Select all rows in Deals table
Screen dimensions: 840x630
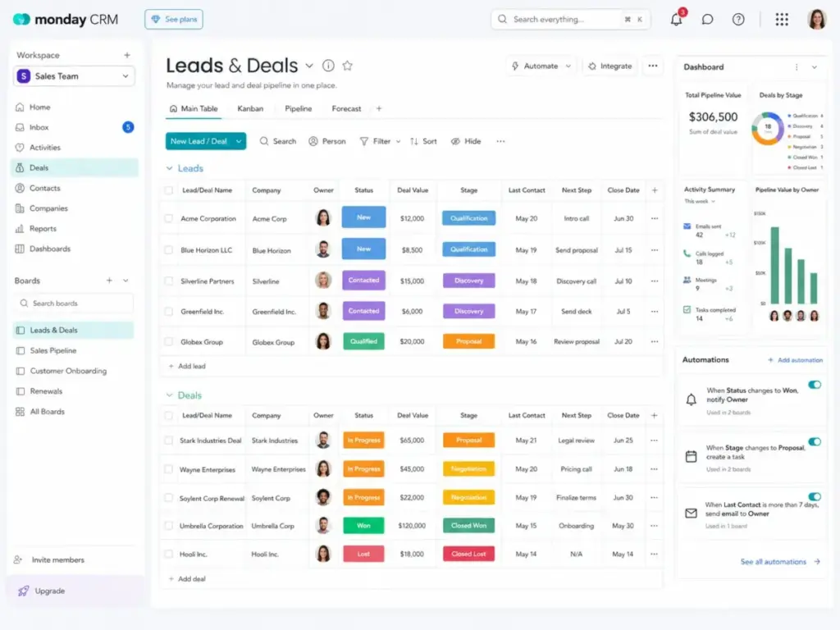tap(169, 415)
